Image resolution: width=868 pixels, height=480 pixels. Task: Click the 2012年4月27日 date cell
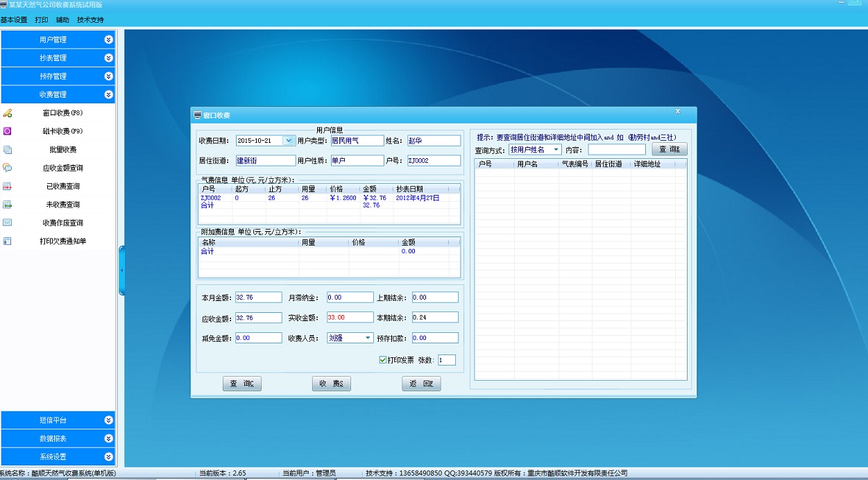click(x=418, y=198)
